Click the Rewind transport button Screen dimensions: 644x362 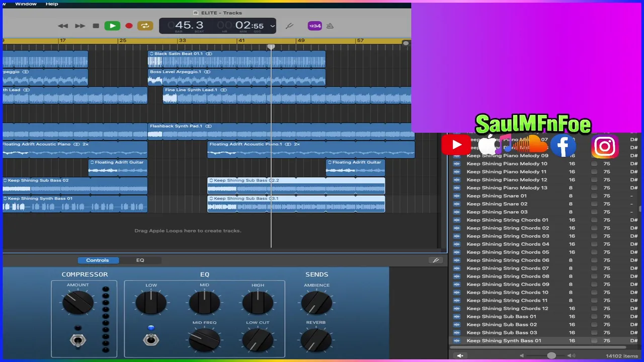[x=63, y=26]
